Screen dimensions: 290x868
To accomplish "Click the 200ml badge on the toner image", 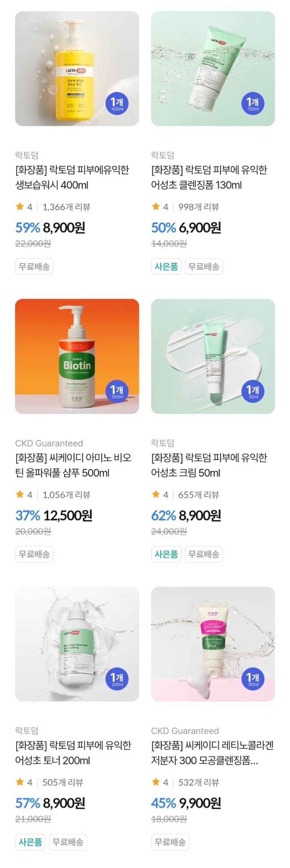I will [117, 679].
